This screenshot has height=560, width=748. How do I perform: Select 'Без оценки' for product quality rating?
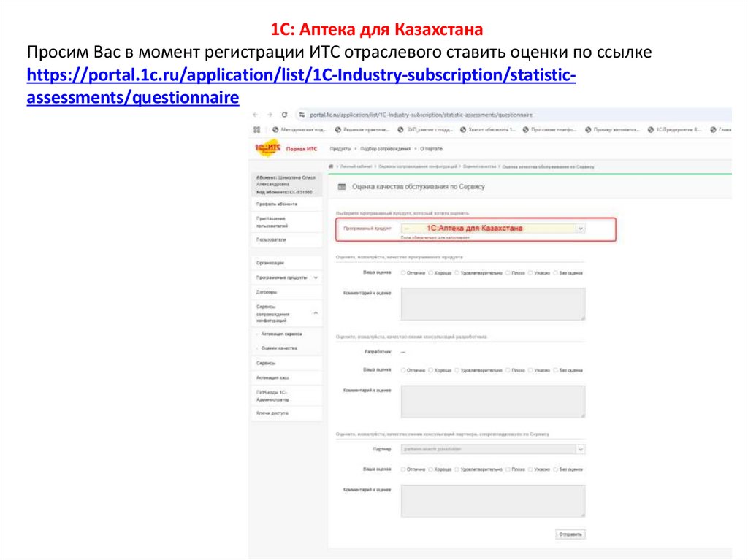click(556, 273)
